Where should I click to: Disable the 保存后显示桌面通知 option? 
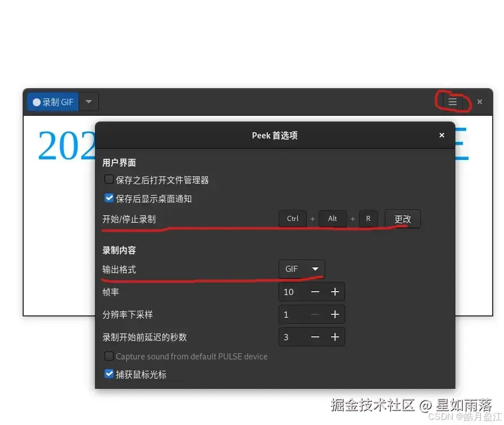(108, 198)
